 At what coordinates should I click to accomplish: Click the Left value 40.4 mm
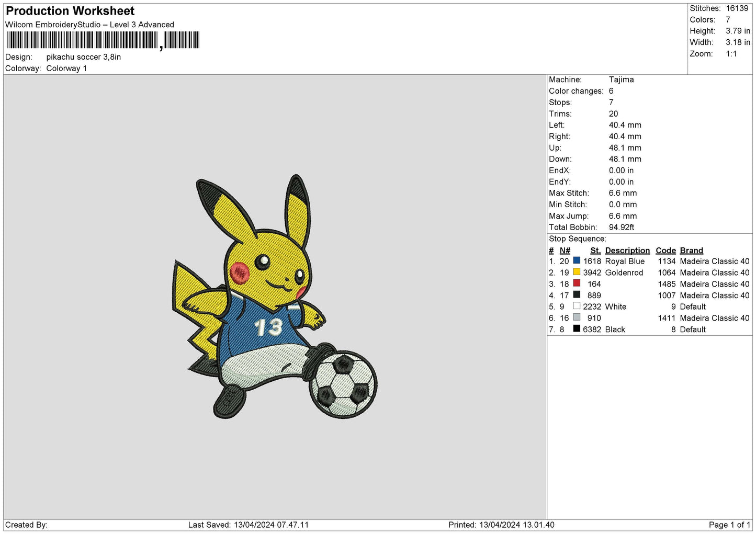coord(625,125)
